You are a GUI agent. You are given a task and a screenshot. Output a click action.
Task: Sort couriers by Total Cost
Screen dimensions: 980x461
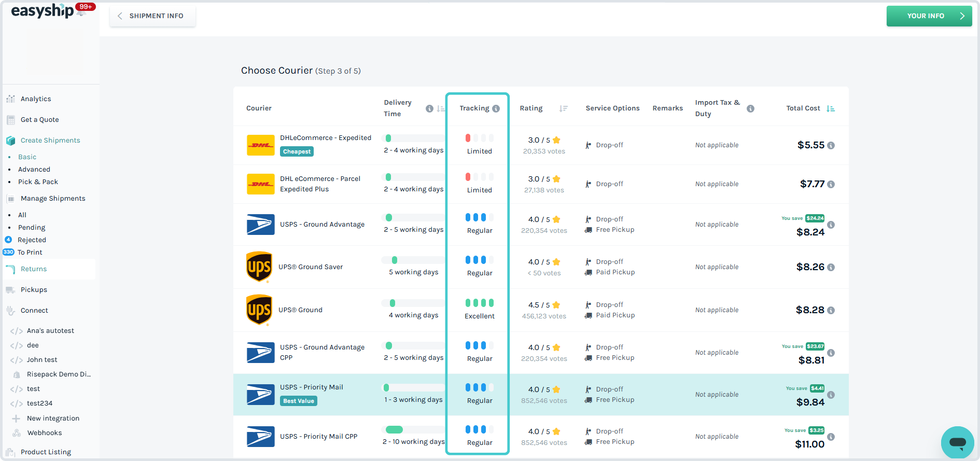click(831, 108)
